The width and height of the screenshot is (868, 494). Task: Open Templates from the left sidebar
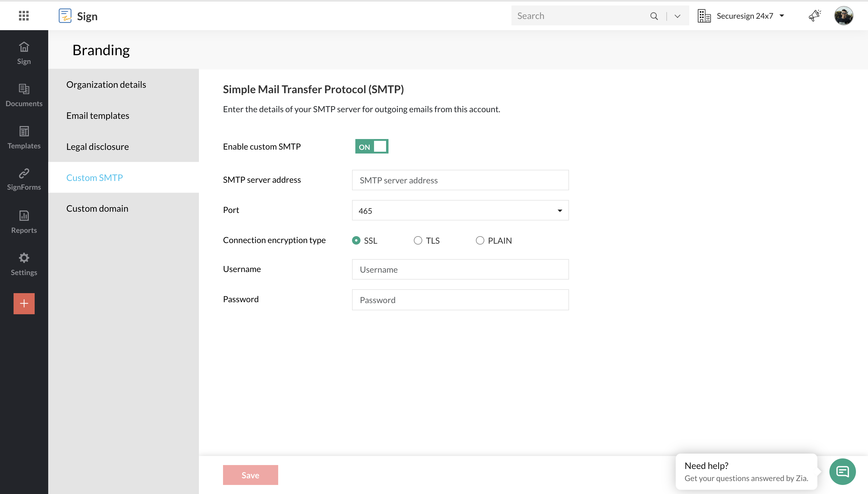tap(24, 137)
